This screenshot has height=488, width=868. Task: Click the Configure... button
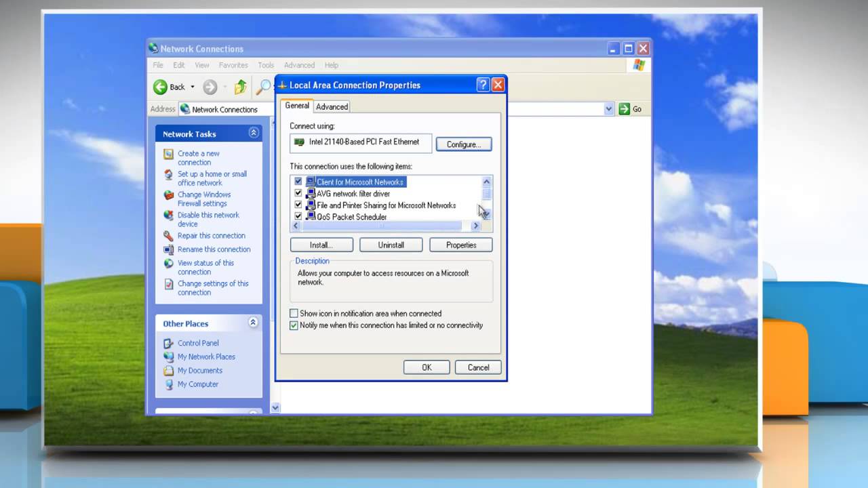pyautogui.click(x=464, y=144)
